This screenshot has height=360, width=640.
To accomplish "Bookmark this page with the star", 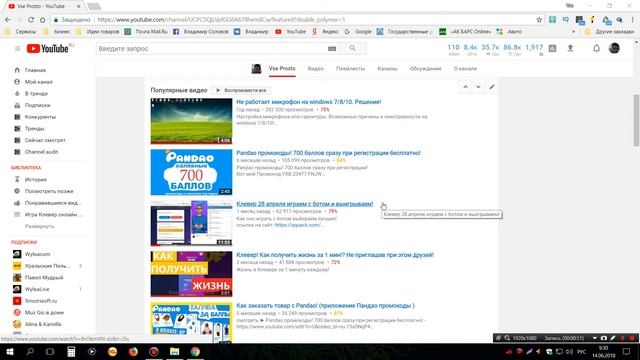I will 539,20.
